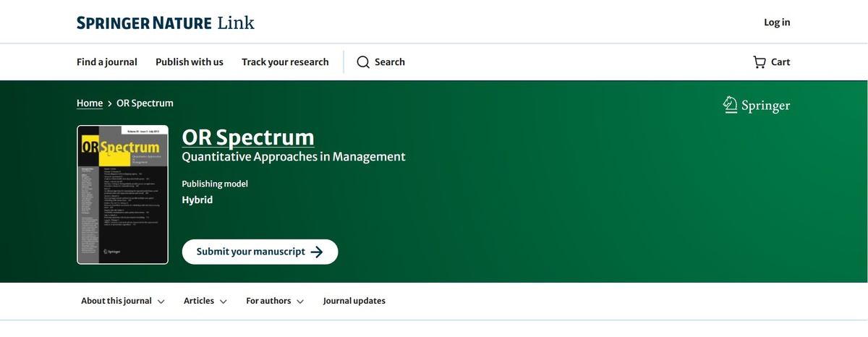The width and height of the screenshot is (868, 337).
Task: Go to Home breadcrumb link
Action: tap(90, 103)
